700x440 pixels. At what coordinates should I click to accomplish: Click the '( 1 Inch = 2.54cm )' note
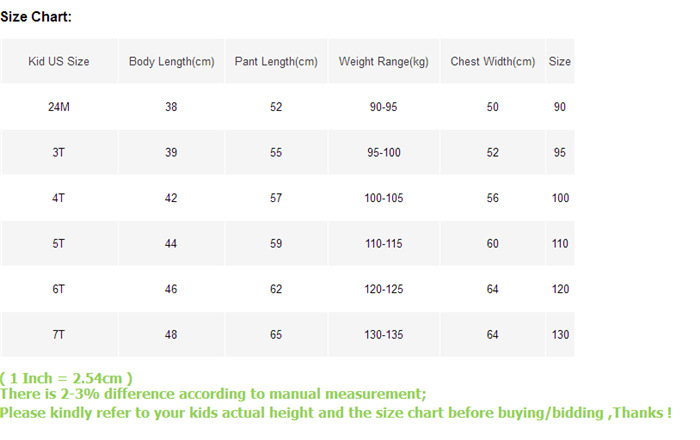click(67, 378)
